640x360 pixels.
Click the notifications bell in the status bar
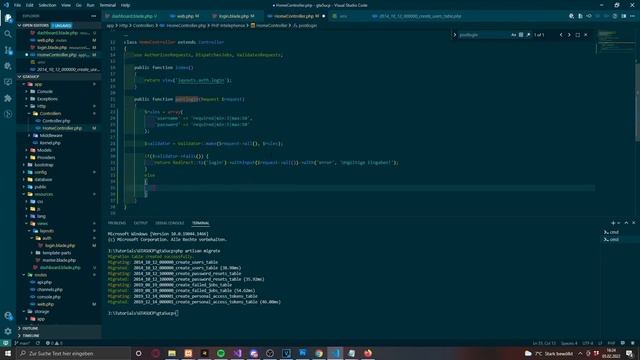tap(633, 343)
